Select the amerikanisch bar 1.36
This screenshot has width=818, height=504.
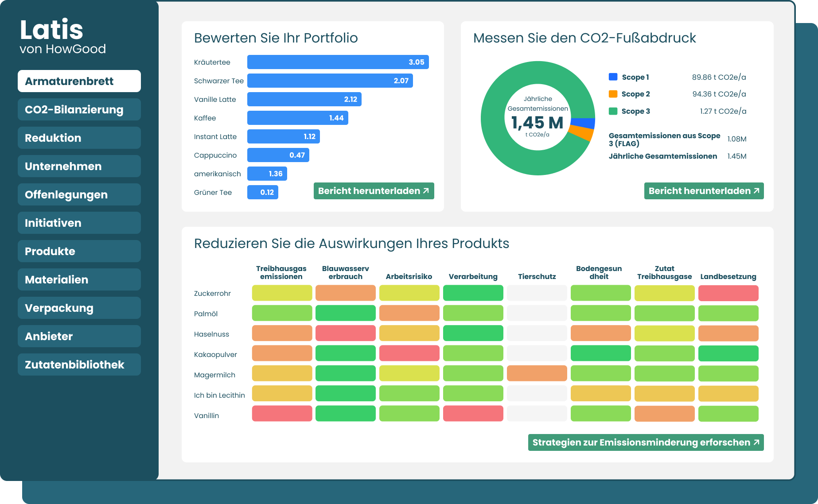pos(267,174)
